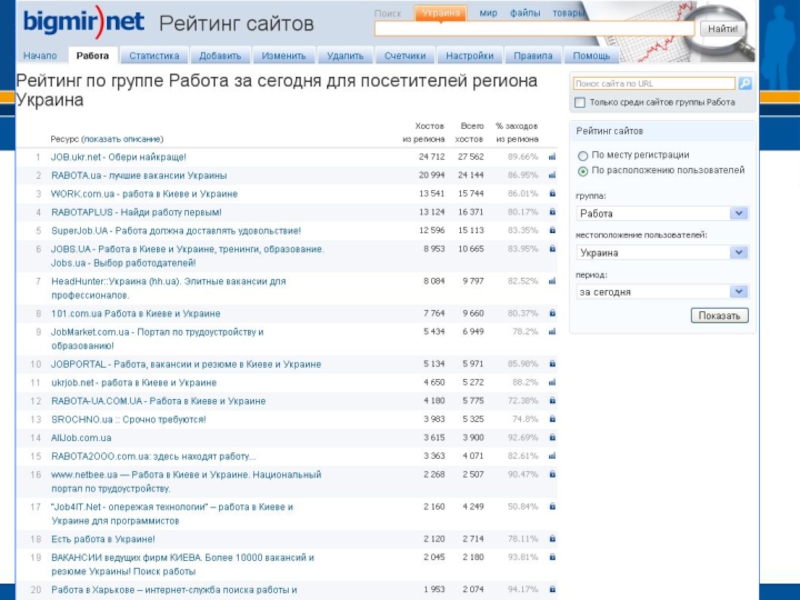This screenshot has height=600, width=800.
Task: Select the 'мир' search scope link
Action: 488,13
